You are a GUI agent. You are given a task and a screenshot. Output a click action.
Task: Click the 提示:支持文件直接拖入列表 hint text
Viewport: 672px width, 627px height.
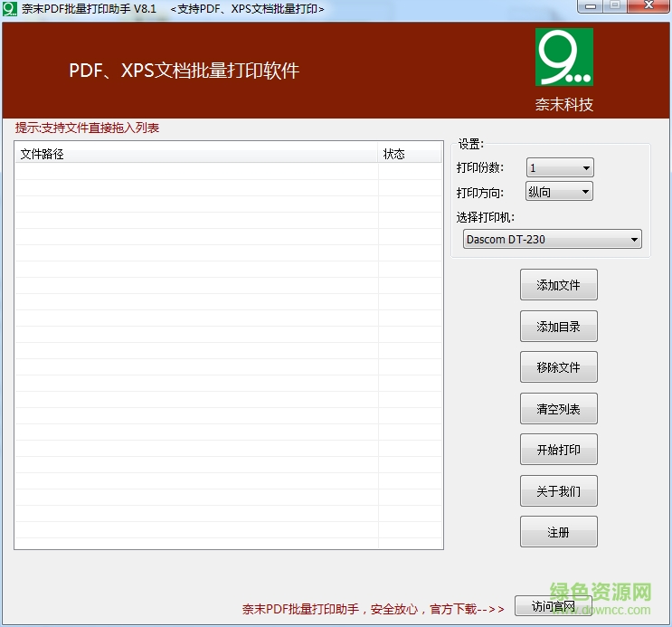tap(87, 128)
